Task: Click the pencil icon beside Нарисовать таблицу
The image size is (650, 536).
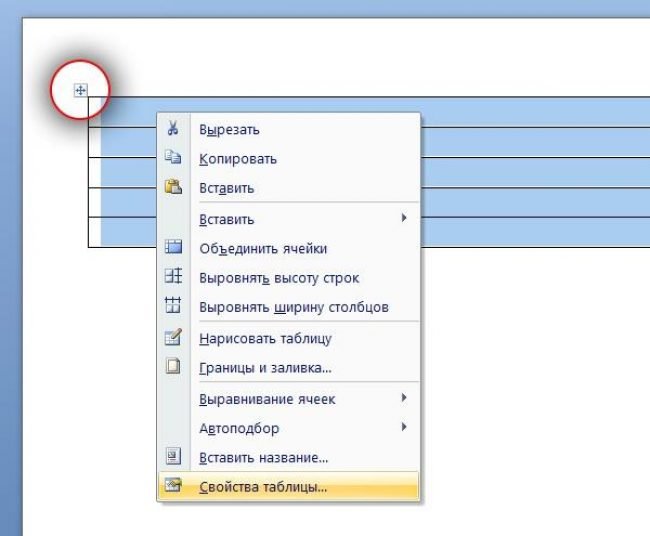Action: [x=173, y=338]
